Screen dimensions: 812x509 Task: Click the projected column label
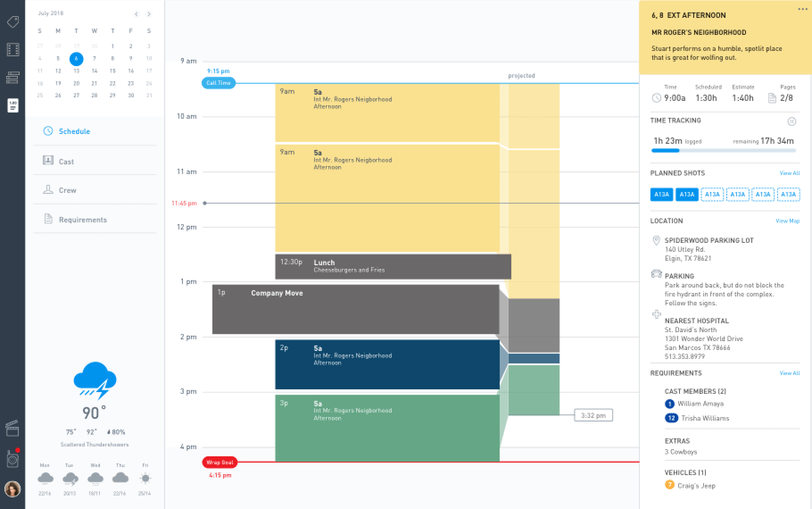[x=522, y=76]
